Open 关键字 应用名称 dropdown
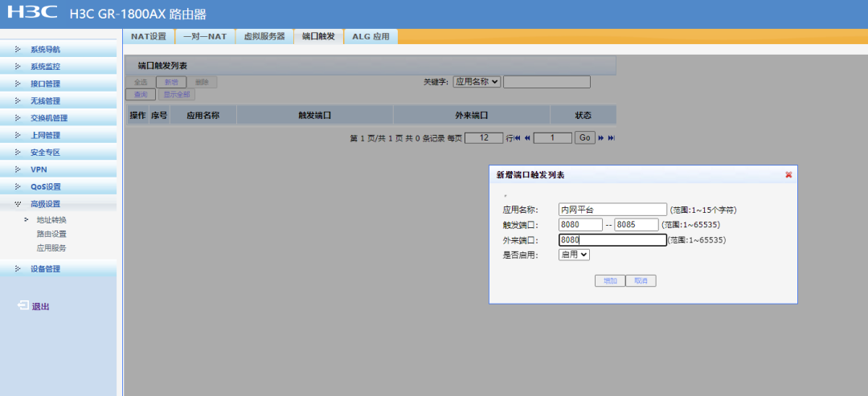 pyautogui.click(x=477, y=81)
